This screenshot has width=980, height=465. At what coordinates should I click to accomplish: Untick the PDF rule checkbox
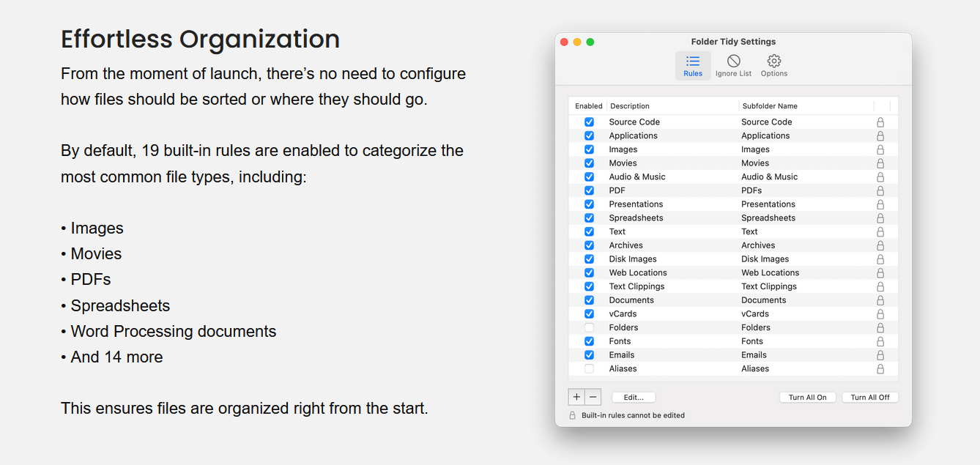[589, 190]
